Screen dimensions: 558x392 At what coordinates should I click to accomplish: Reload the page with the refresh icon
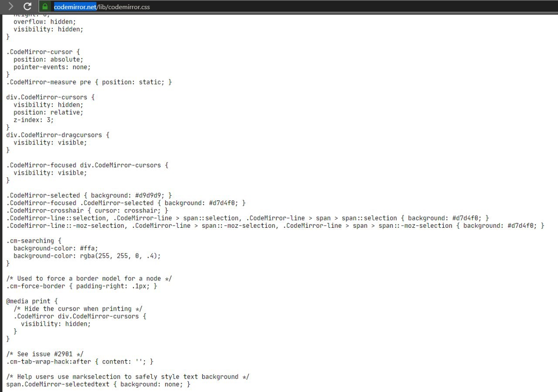point(27,7)
